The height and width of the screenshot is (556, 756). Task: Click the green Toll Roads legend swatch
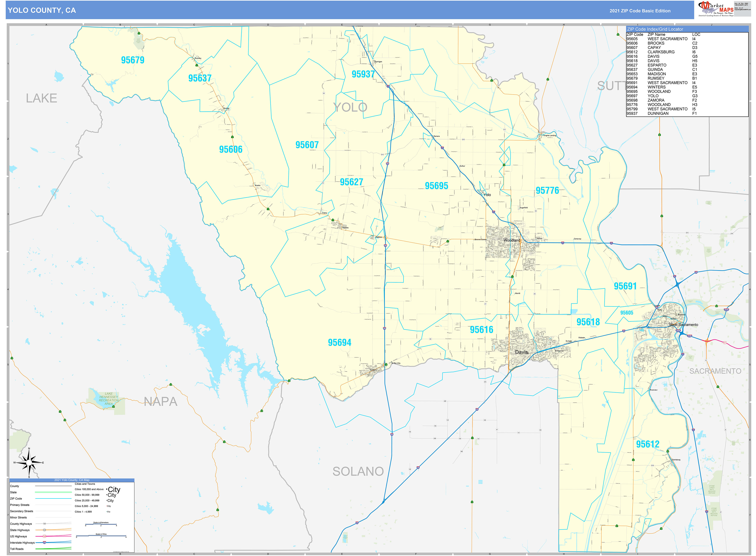click(x=53, y=549)
